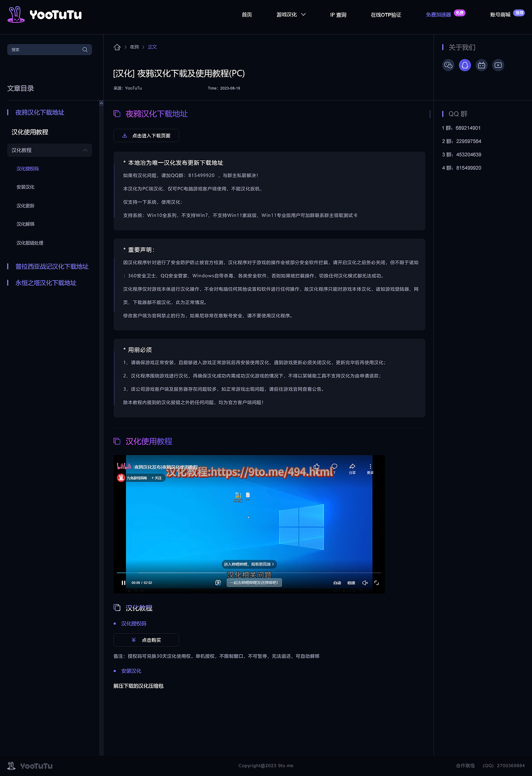Click the uploader avatar 九兔游戏指南
532x776 pixels.
coord(121,478)
